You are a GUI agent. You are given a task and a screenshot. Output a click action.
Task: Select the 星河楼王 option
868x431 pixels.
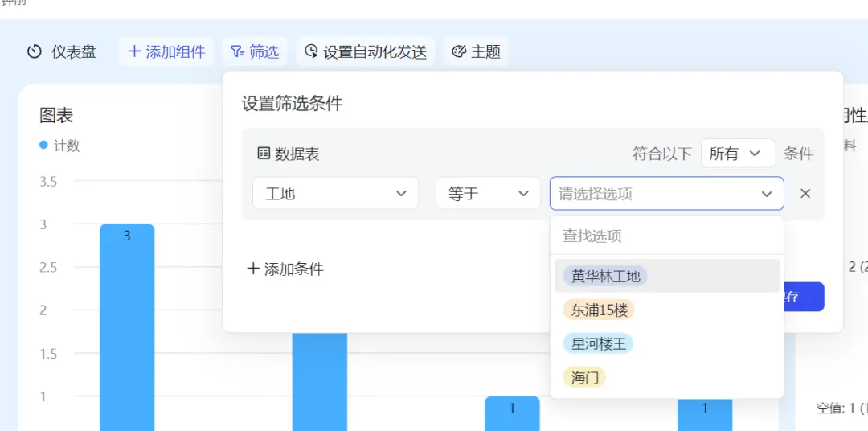(x=666, y=344)
